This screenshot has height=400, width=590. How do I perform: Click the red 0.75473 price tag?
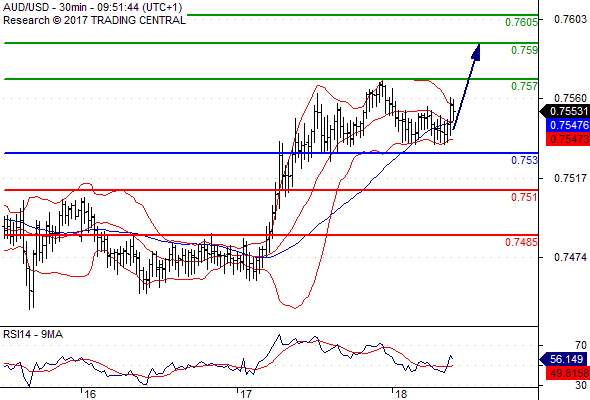(x=568, y=139)
